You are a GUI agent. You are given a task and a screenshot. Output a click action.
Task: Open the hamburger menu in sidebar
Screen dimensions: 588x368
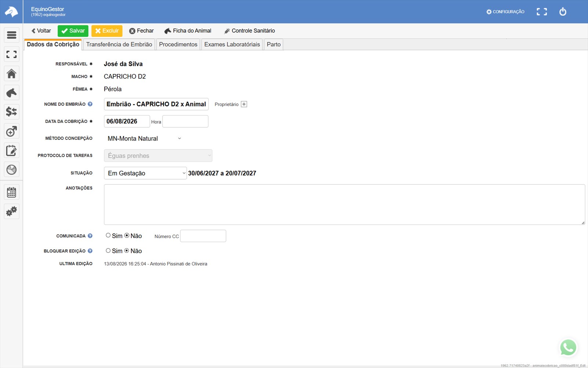point(11,35)
